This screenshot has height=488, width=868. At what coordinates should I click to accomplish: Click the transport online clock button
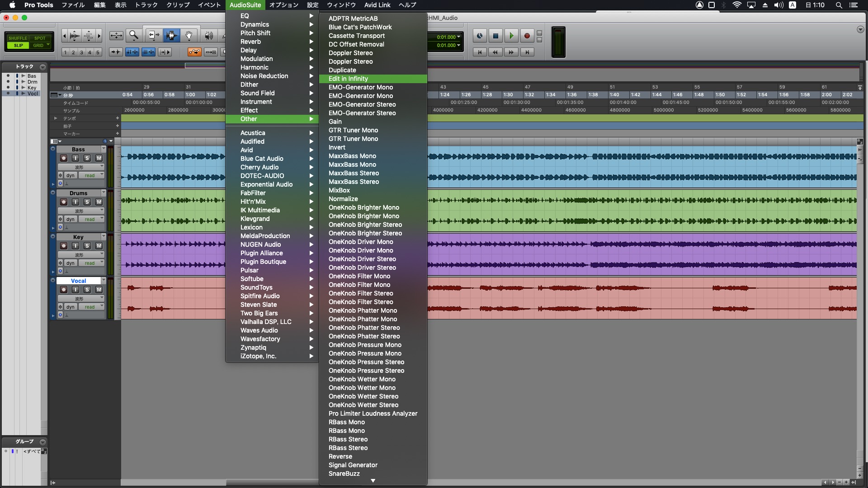[x=480, y=36]
